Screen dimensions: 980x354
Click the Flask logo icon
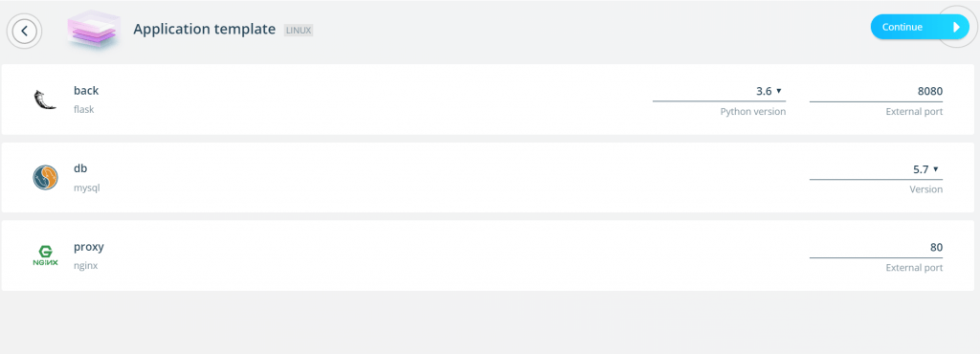46,100
